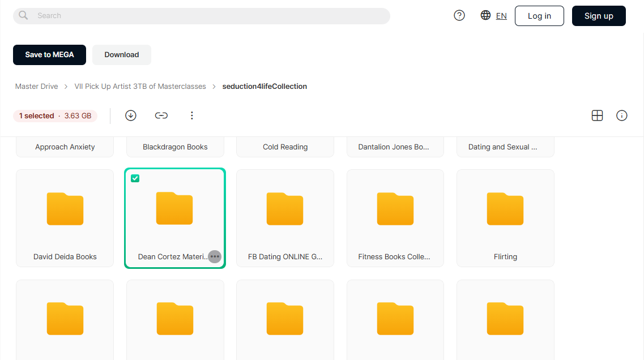
Task: Click the Download button
Action: 122,54
